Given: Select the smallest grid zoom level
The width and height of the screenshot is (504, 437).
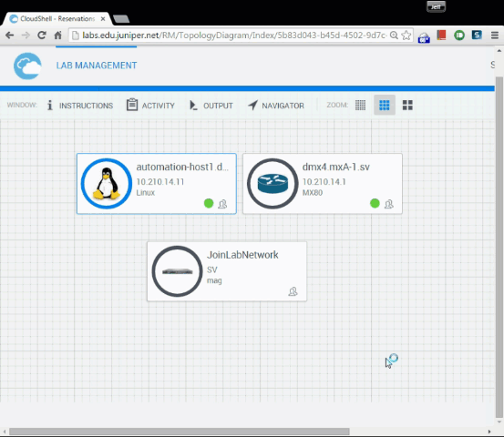Looking at the screenshot, I should tap(360, 105).
